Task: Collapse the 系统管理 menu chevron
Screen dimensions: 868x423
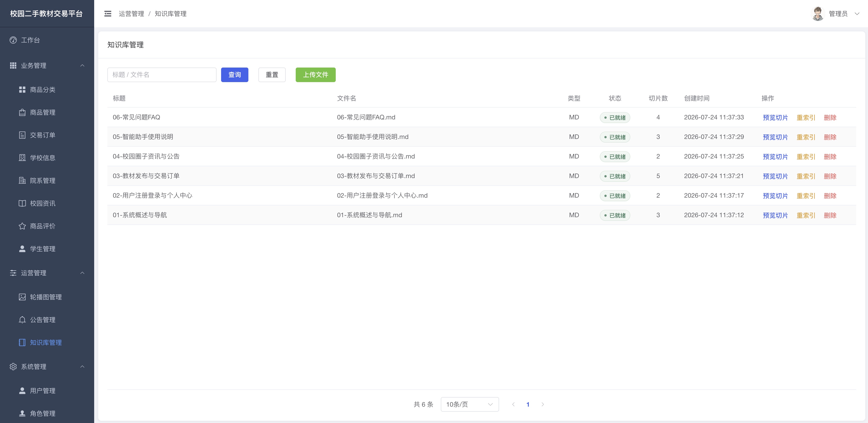Action: 82,366
